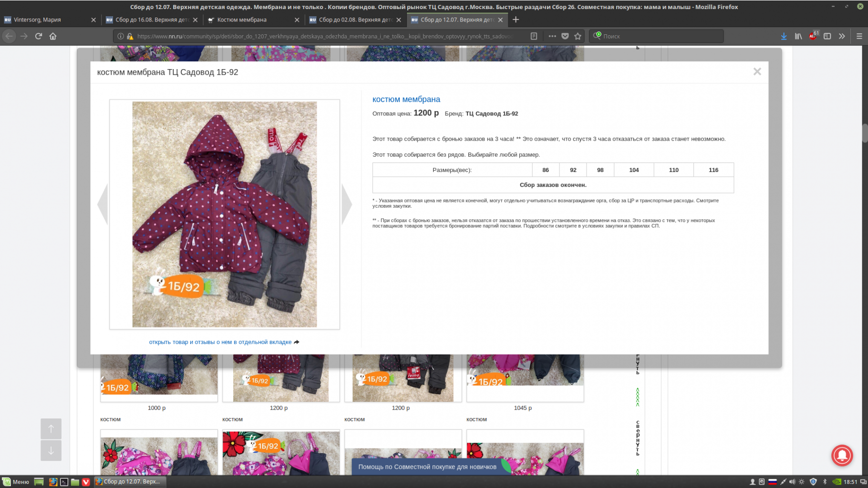868x488 pixels.
Task: Select size 104 in the sizes table
Action: (634, 170)
